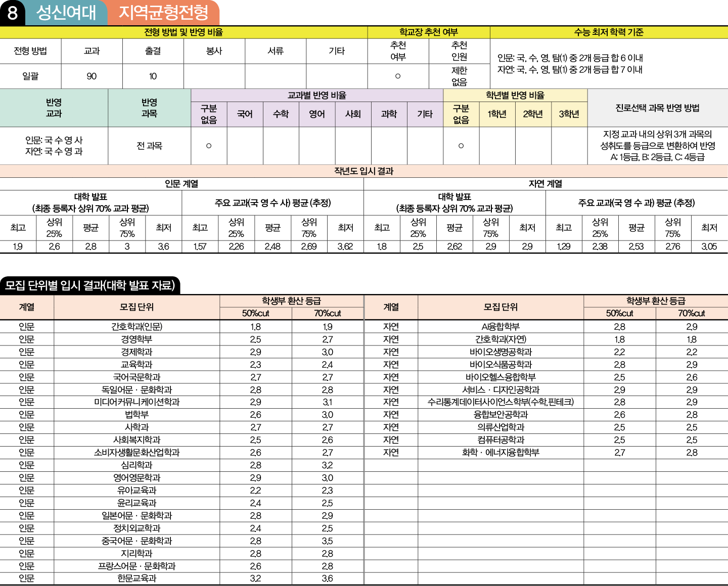Click the 사회복지학과 row name
728x586 pixels.
(136, 440)
